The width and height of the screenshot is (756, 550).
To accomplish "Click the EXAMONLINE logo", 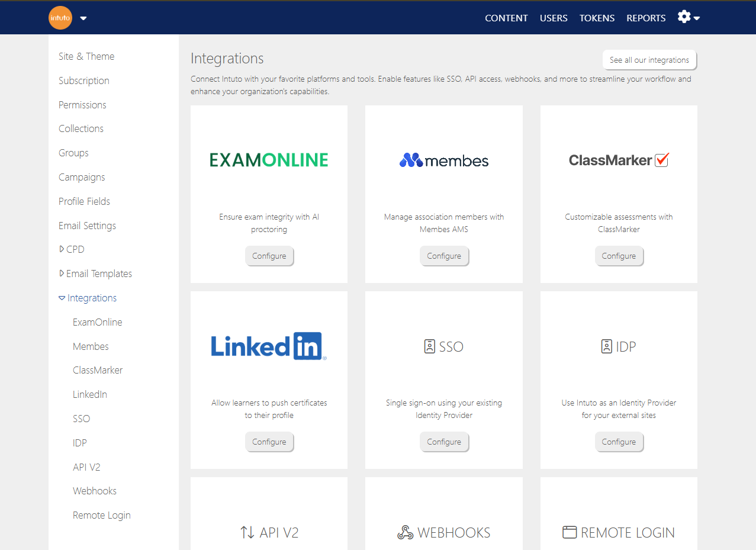I will (x=269, y=160).
